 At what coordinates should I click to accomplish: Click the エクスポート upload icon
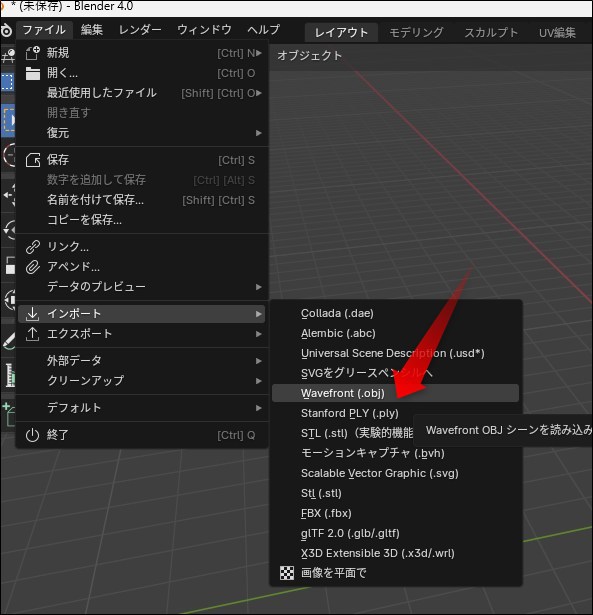click(32, 334)
